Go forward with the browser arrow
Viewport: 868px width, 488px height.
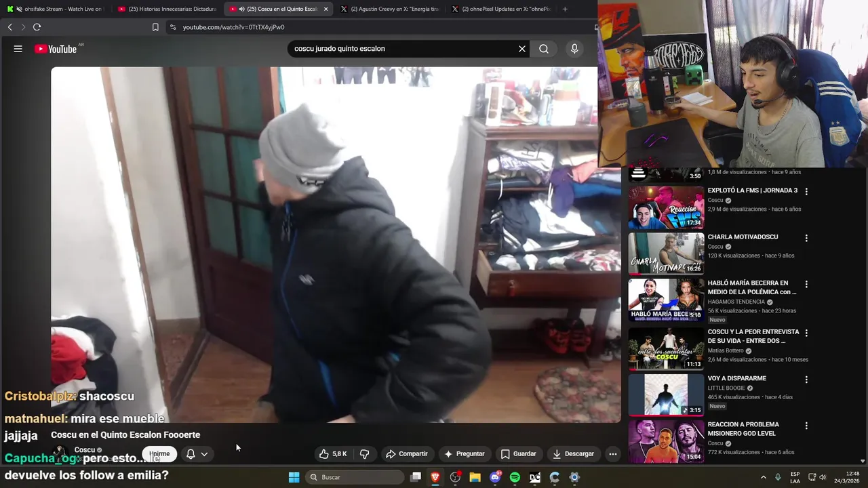click(23, 27)
